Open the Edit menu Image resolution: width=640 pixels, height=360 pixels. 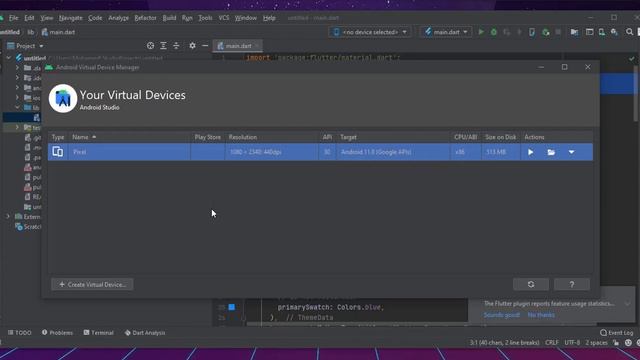(29, 18)
